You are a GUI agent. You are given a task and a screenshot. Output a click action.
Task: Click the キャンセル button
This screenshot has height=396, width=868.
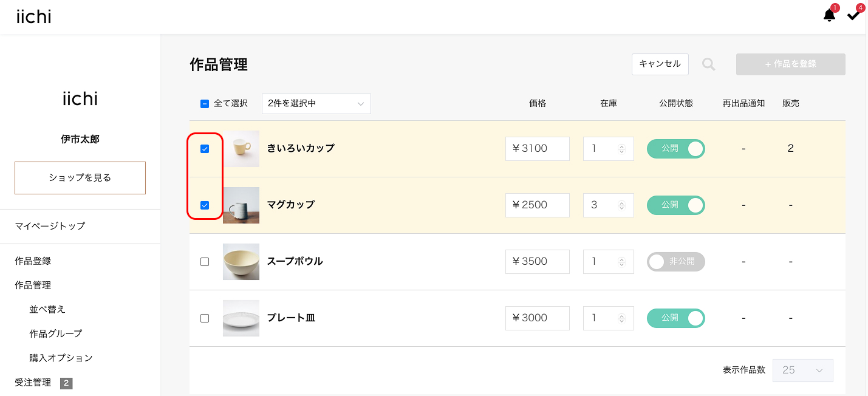660,64
